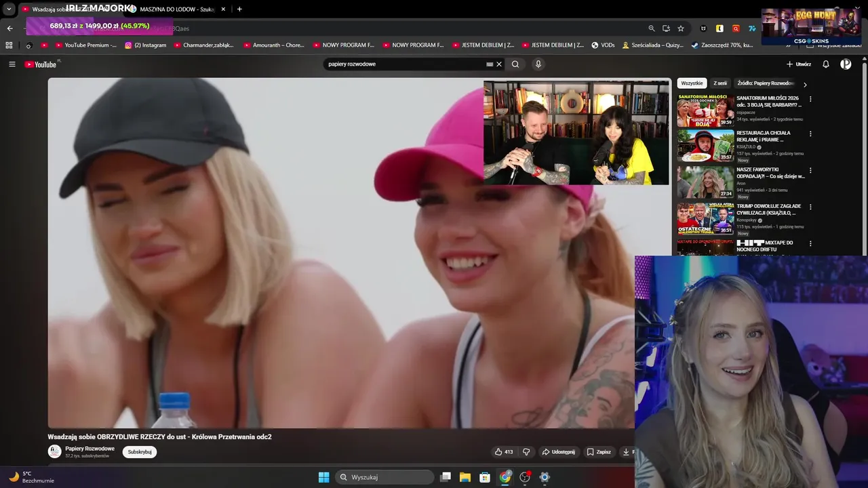Open TRUMP ODWOŁUJE ZAGŁADĘ video thumbnail

[x=705, y=219]
